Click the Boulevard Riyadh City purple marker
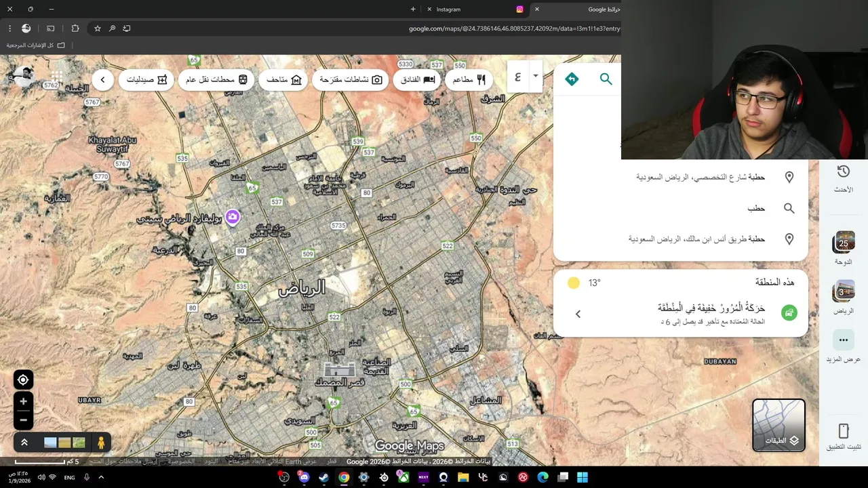Viewport: 868px width, 488px height. (233, 217)
